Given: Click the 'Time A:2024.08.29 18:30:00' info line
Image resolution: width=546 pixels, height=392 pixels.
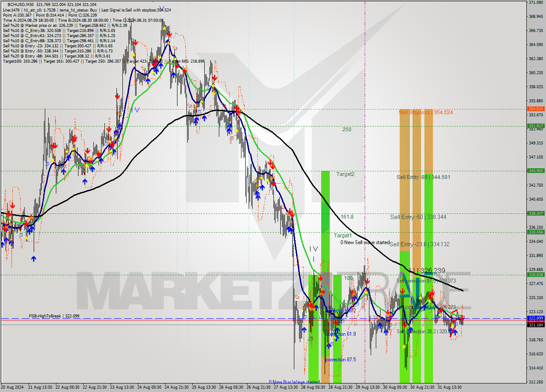Looking at the screenshot, I should (83, 20).
